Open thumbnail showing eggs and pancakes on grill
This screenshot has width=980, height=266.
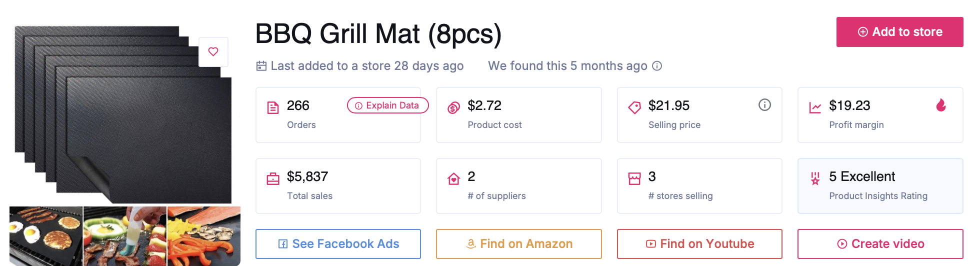[x=46, y=235]
